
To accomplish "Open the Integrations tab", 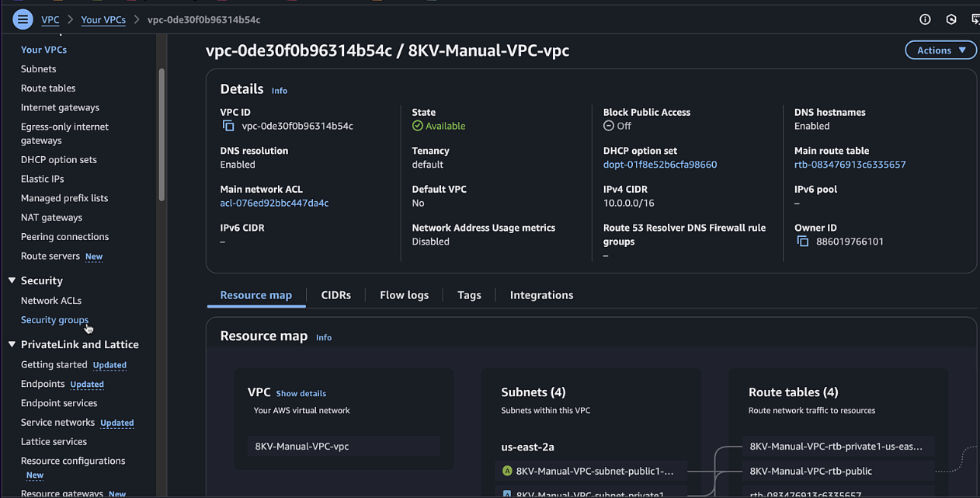I will (x=541, y=295).
